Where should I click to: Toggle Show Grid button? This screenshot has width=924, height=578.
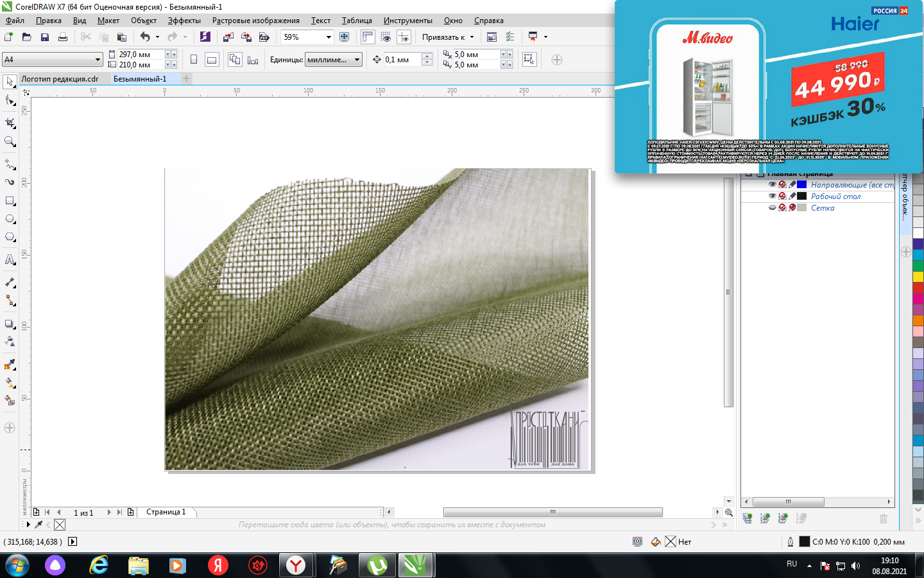pos(386,37)
